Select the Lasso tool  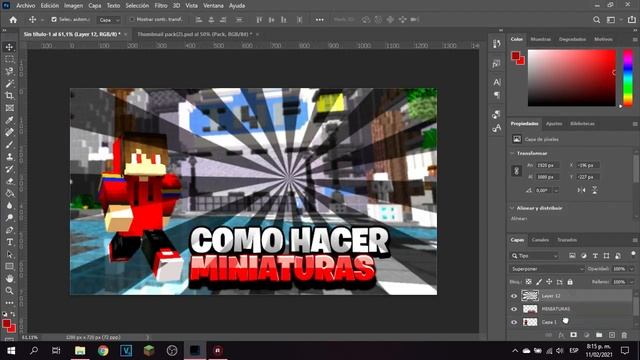[x=9, y=71]
